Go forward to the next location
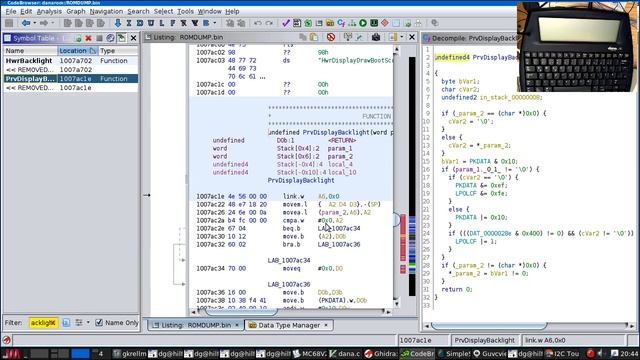 44,23
